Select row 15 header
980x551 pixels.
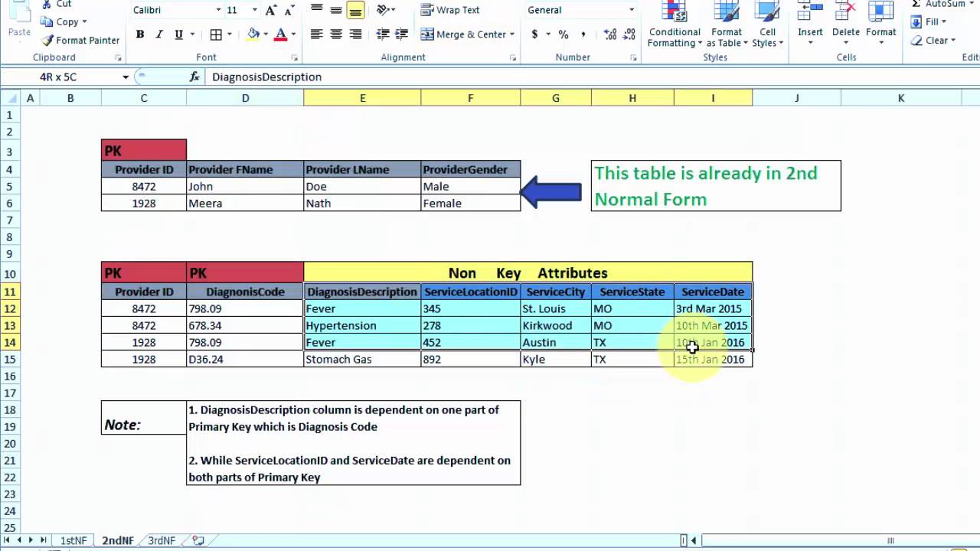click(x=10, y=359)
